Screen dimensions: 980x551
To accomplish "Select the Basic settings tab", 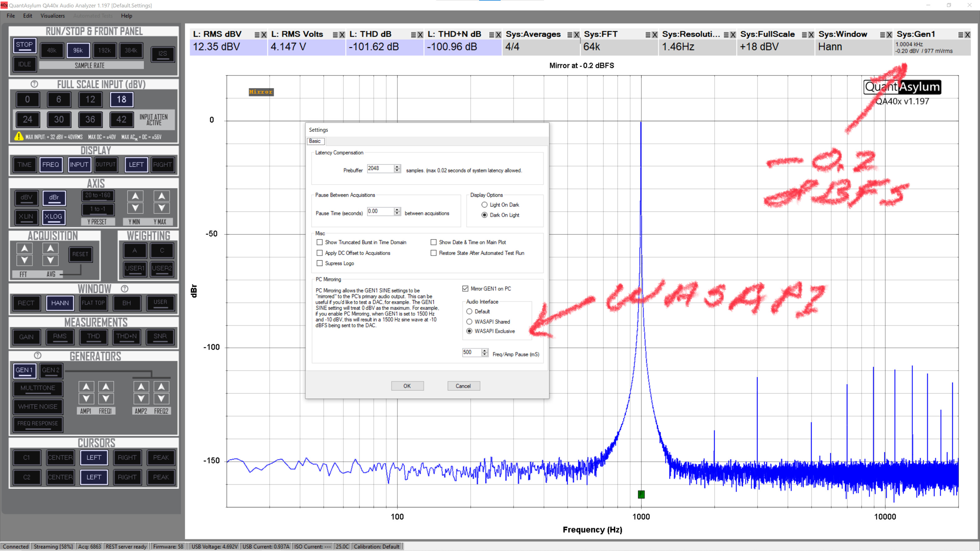I will [315, 141].
